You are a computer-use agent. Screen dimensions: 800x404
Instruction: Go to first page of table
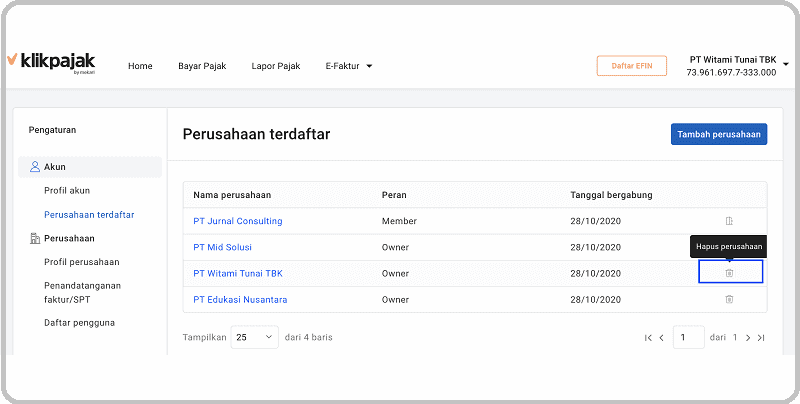pos(648,338)
